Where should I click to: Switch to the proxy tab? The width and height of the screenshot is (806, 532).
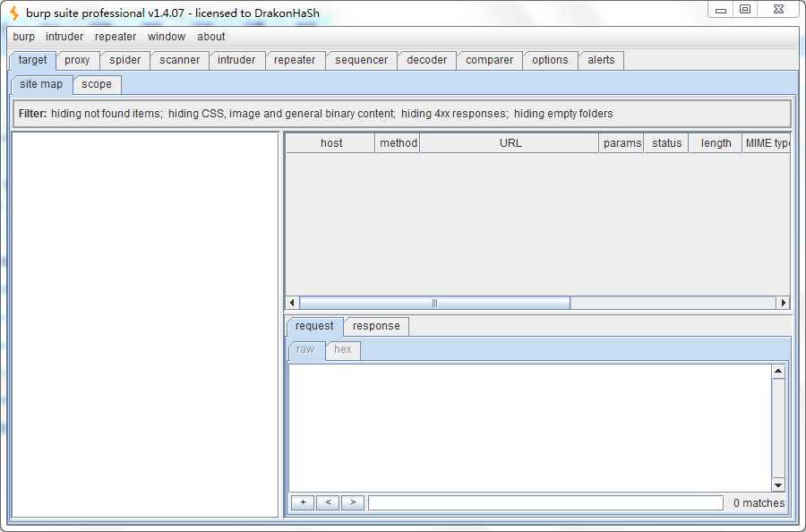point(77,60)
